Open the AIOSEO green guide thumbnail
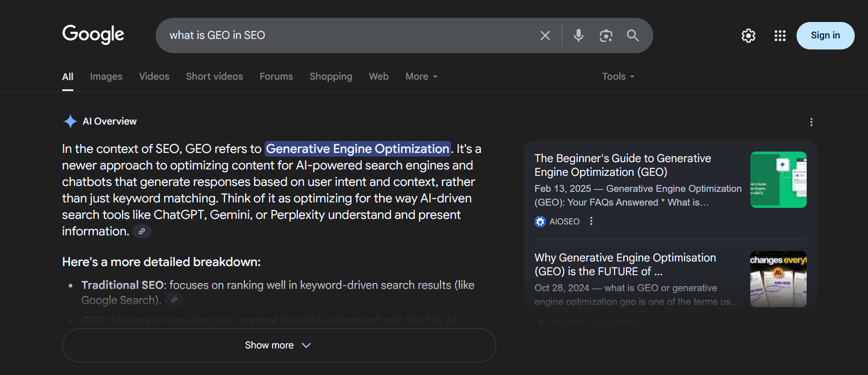Screen dimensions: 868x375 (x=778, y=179)
